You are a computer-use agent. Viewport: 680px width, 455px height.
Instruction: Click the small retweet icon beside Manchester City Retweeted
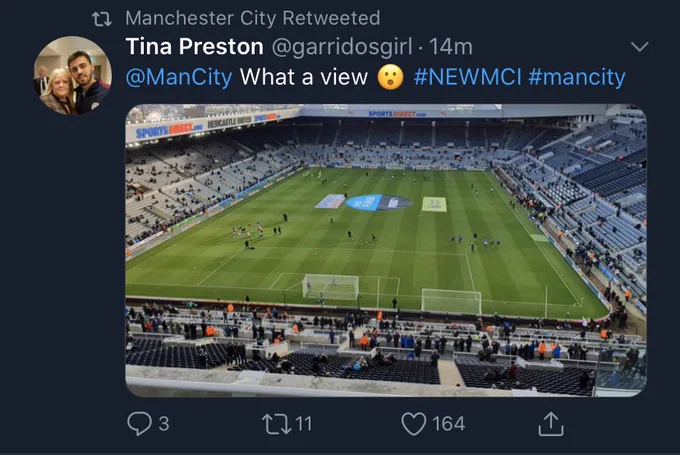(x=102, y=19)
